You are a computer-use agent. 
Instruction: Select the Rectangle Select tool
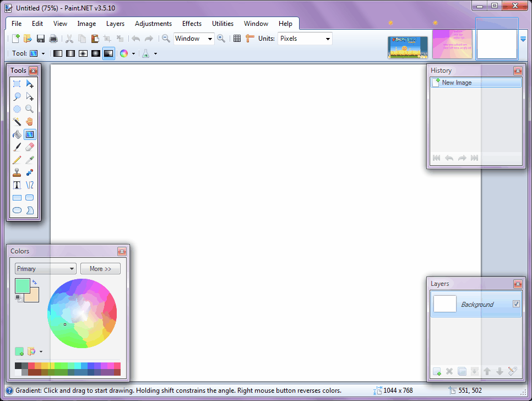(x=17, y=84)
